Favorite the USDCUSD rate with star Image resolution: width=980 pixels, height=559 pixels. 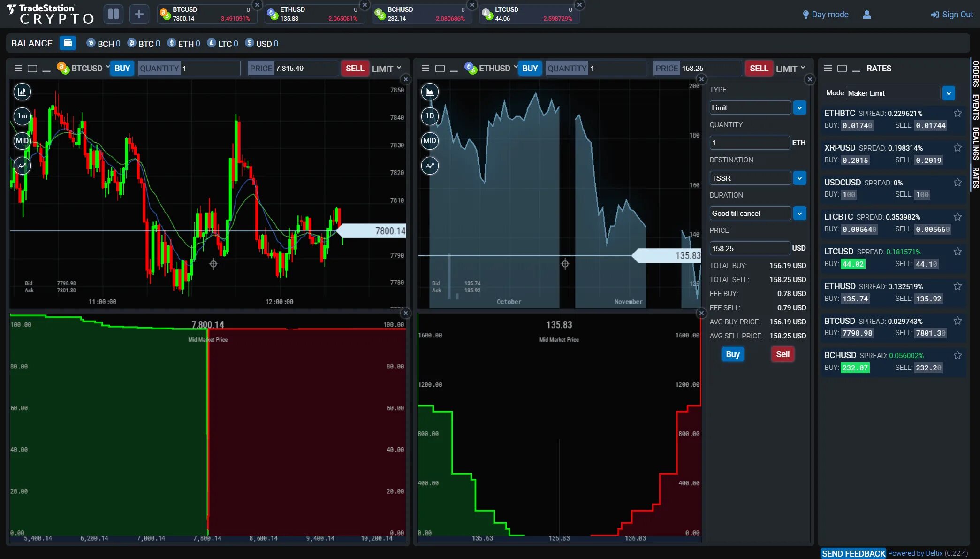957,183
